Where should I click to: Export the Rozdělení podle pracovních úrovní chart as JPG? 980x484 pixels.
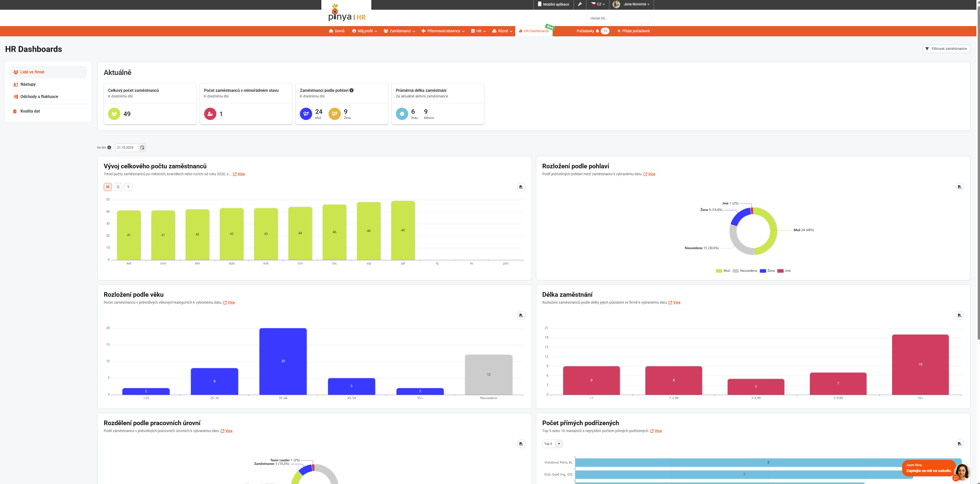[x=521, y=444]
